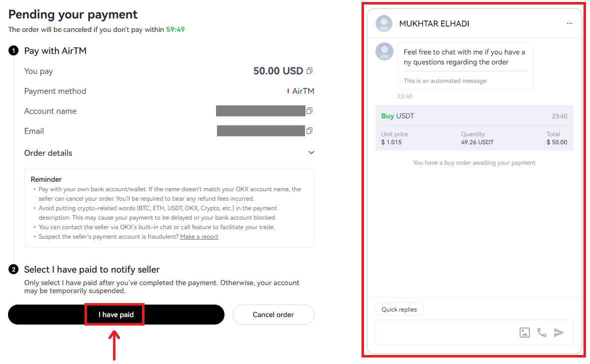Open the Quick replies panel

point(399,309)
